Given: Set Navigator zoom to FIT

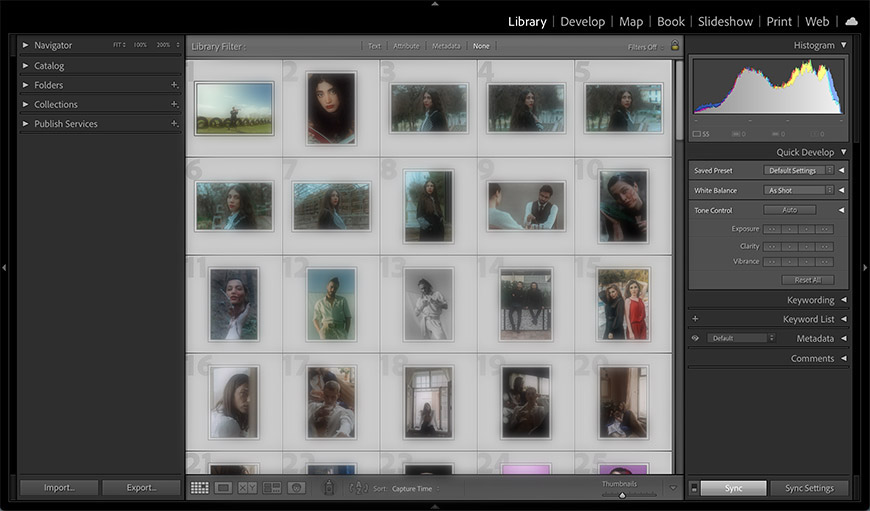Looking at the screenshot, I should click(x=119, y=45).
